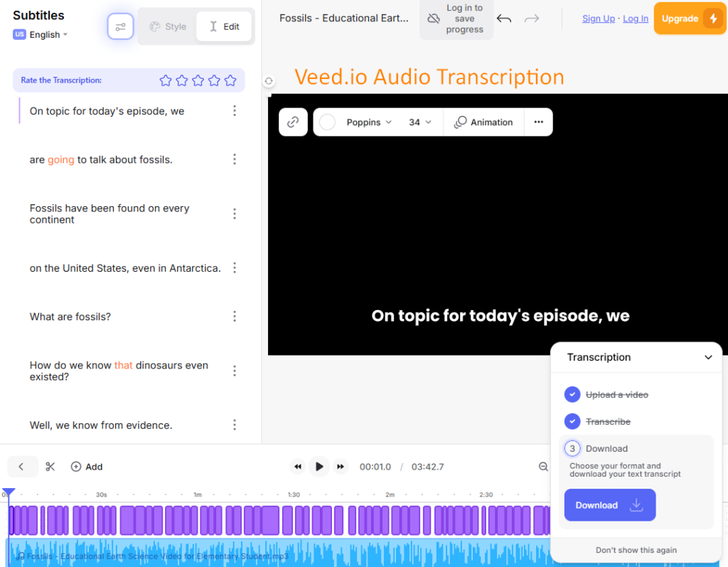This screenshot has height=567, width=728.
Task: Rate transcription one star
Action: tap(165, 80)
